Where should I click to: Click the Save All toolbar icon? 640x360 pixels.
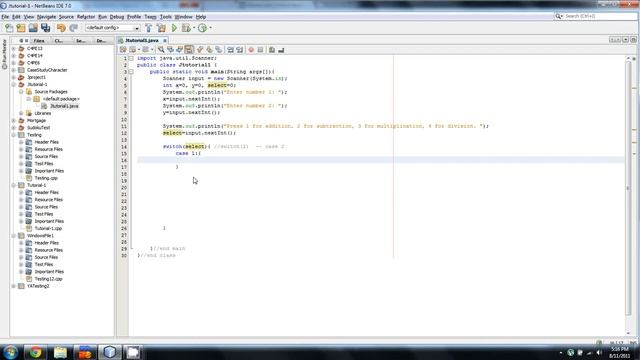[45, 28]
